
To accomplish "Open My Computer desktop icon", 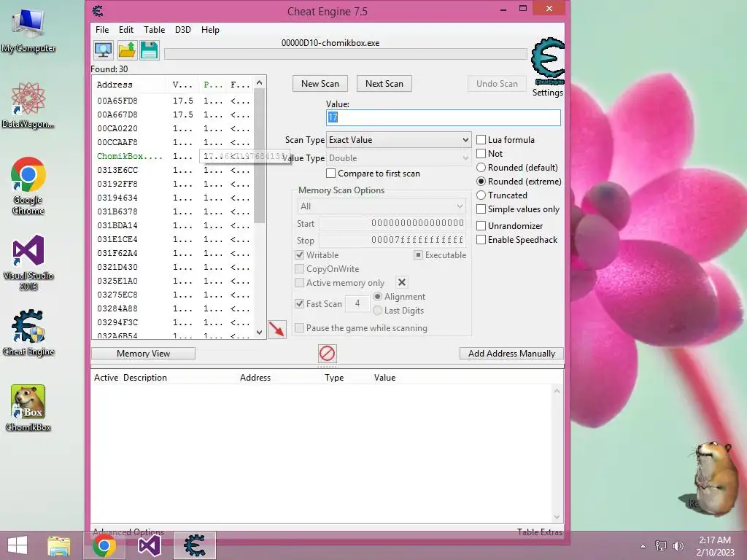I will [28, 31].
